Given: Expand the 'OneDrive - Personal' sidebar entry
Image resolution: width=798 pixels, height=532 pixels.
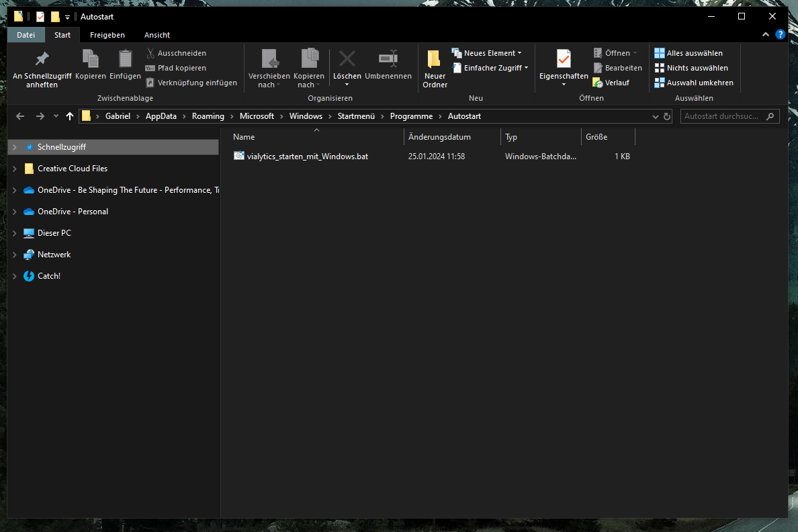Looking at the screenshot, I should [x=13, y=211].
